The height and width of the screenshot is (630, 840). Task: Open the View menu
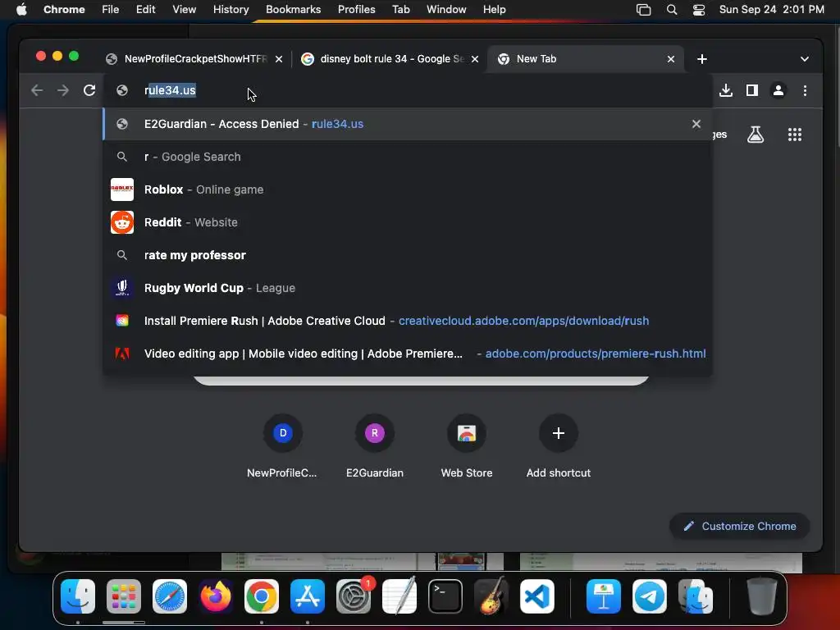click(184, 10)
